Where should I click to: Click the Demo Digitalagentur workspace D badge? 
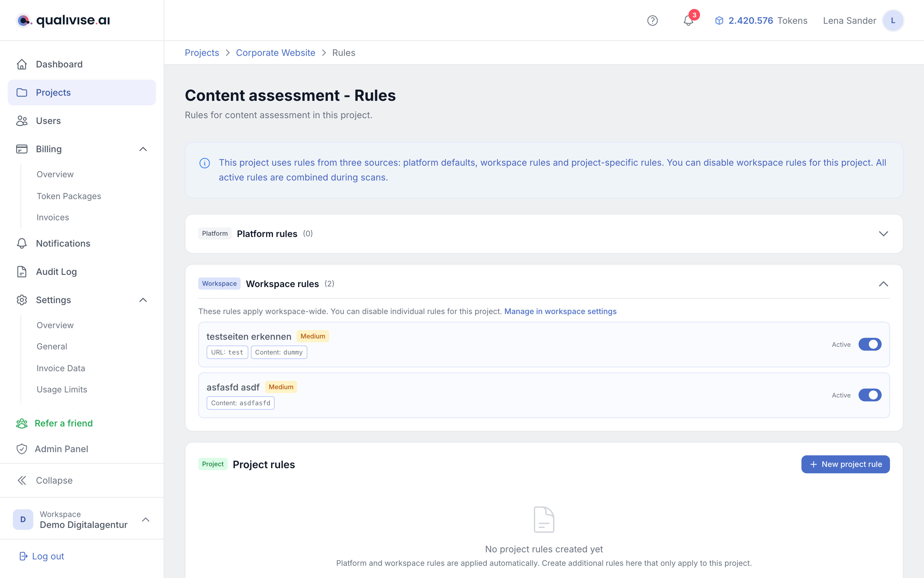(x=23, y=520)
